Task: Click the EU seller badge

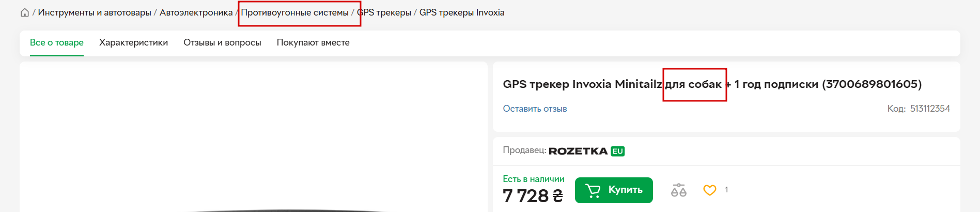Action: click(618, 151)
